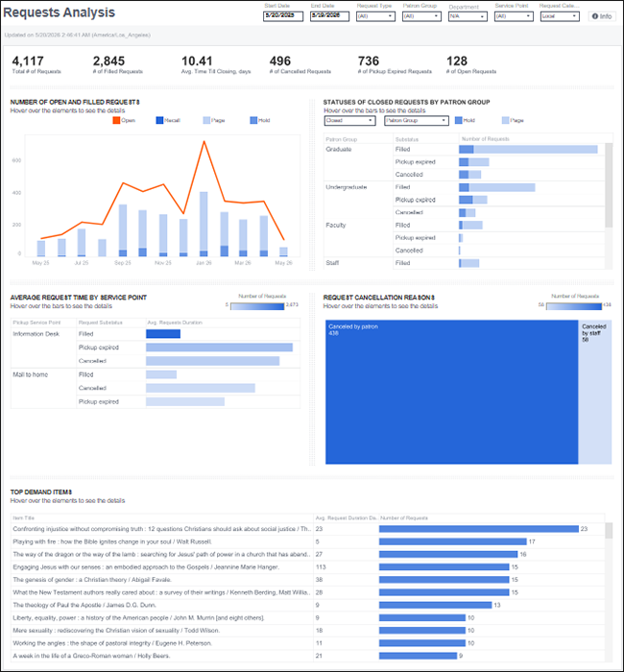Image resolution: width=624 pixels, height=672 pixels.
Task: Click the 'Playing with fire' item title
Action: pyautogui.click(x=112, y=541)
